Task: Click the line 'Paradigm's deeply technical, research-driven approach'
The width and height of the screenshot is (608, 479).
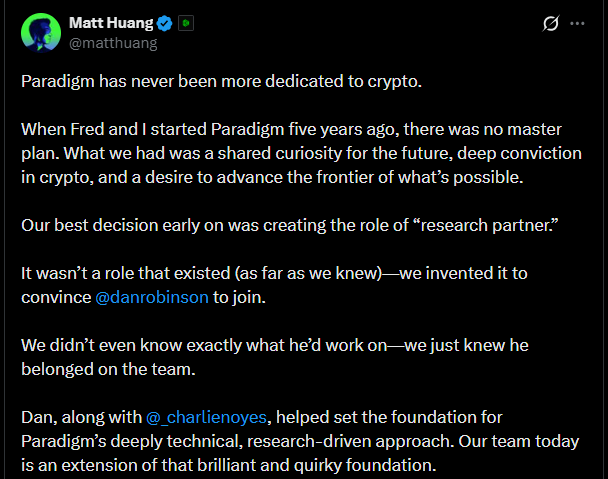Action: pos(300,442)
